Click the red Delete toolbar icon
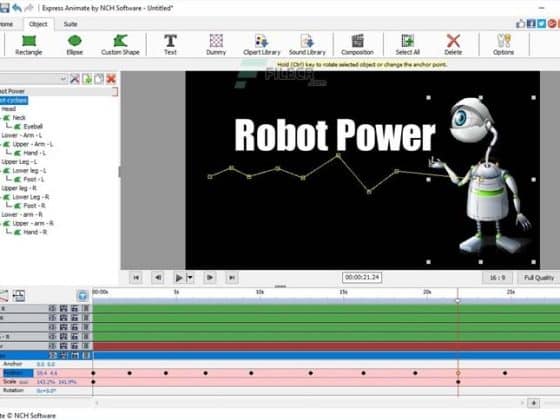The width and height of the screenshot is (560, 420). click(453, 45)
